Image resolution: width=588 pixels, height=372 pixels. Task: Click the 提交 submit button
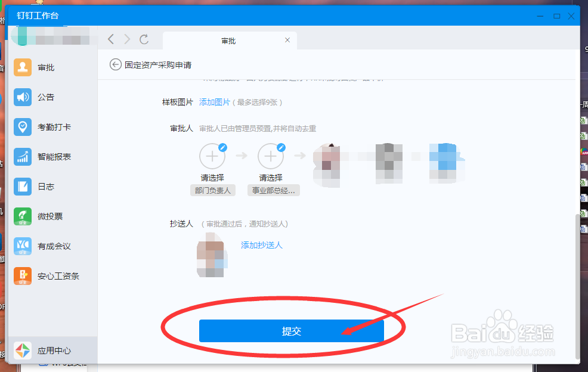tap(291, 331)
